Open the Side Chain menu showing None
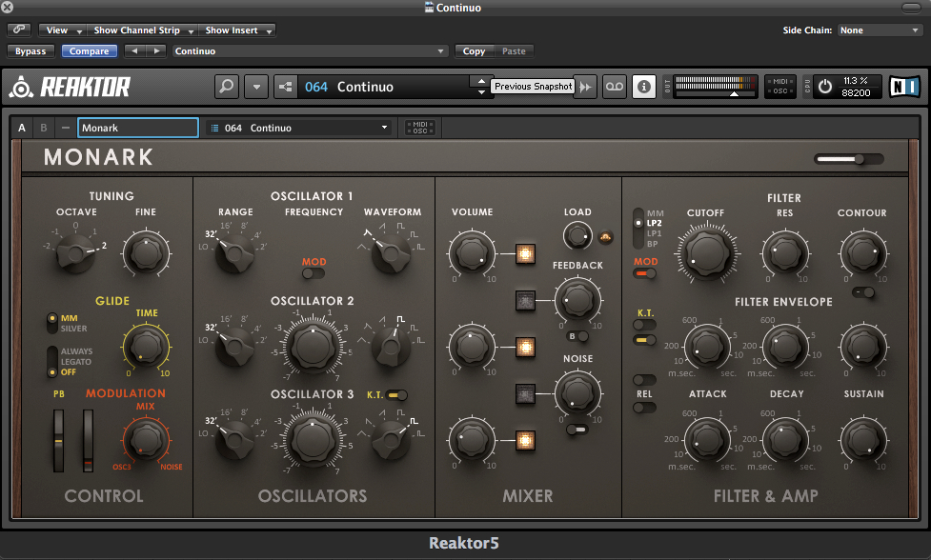This screenshot has height=560, width=931. 879,30
